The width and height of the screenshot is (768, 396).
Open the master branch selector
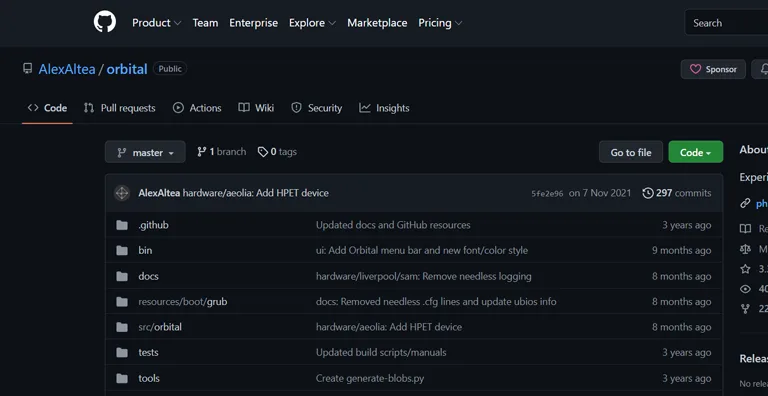pyautogui.click(x=145, y=152)
